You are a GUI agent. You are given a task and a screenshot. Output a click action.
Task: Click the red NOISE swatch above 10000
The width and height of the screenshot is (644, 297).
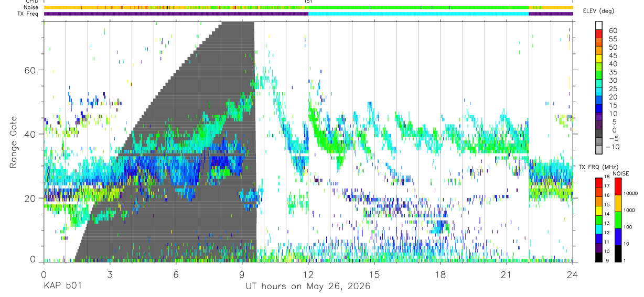(x=618, y=186)
